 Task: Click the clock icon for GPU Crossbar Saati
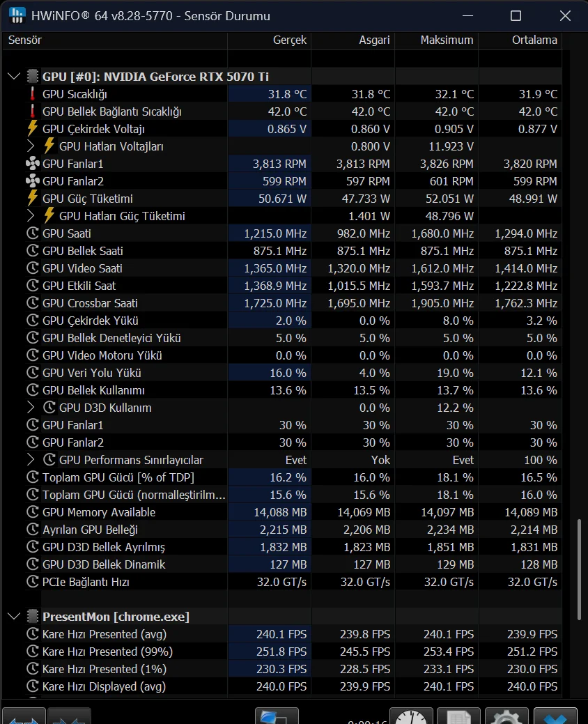(32, 303)
